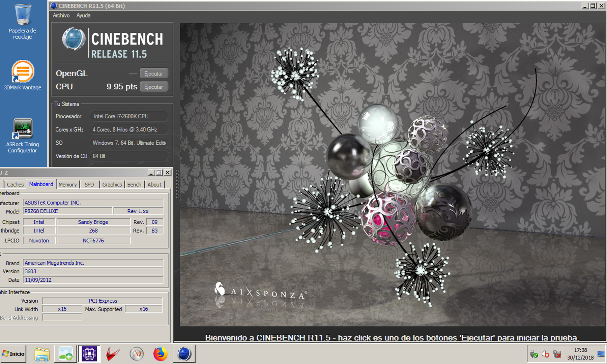Open the file explorer taskbar icon
Image resolution: width=607 pixels, height=364 pixels.
pos(42,354)
